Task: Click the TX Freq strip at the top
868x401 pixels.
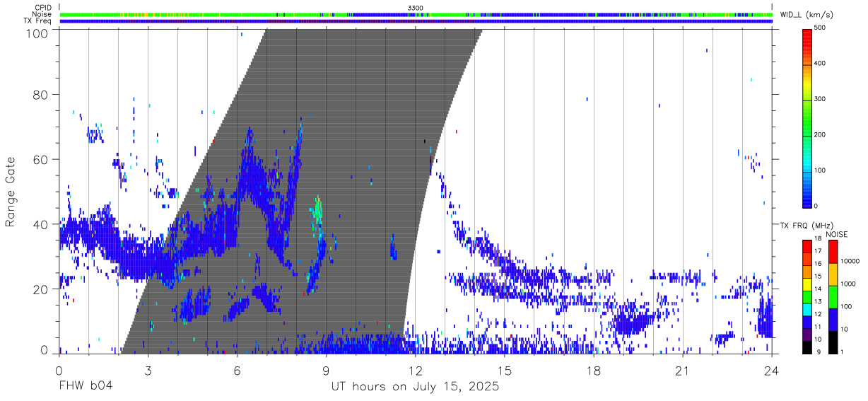Action: click(x=416, y=21)
